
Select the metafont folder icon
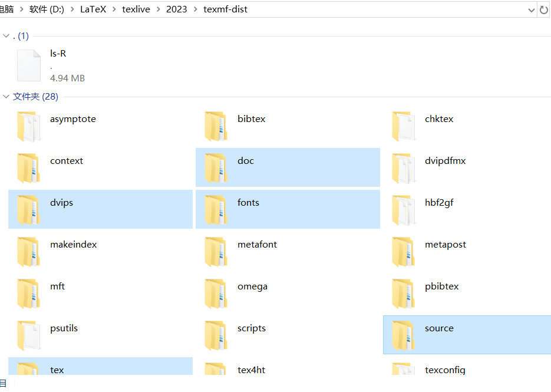[216, 252]
